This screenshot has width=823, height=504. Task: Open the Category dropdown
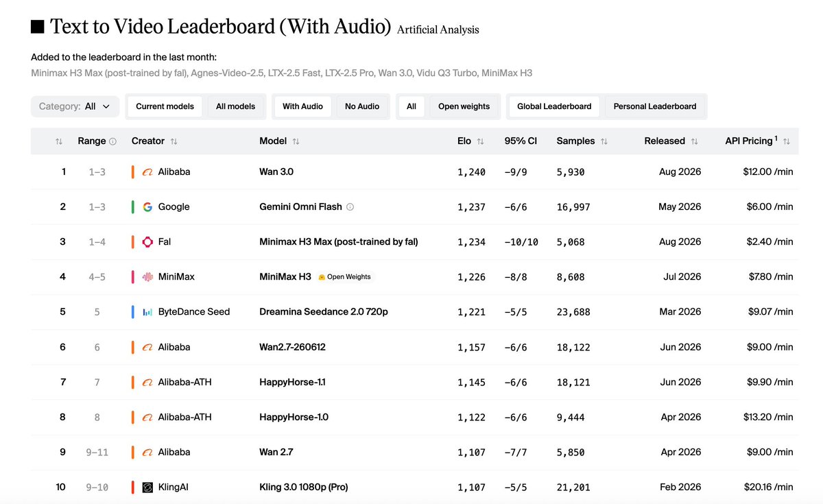click(x=75, y=106)
